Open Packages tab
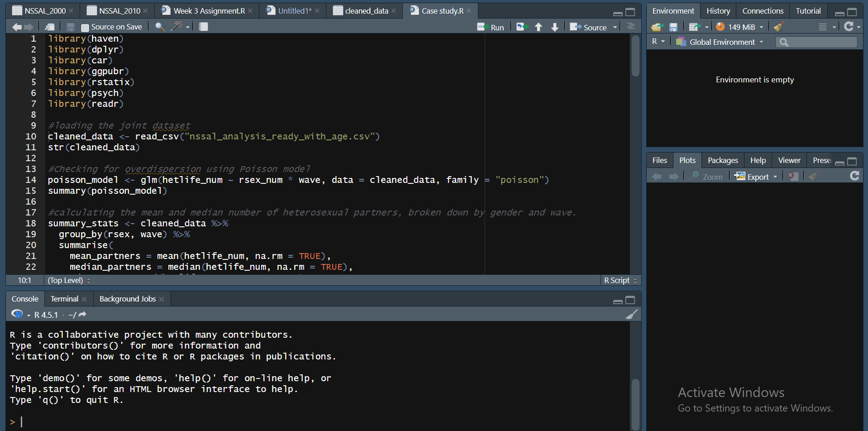The width and height of the screenshot is (868, 431). click(723, 160)
